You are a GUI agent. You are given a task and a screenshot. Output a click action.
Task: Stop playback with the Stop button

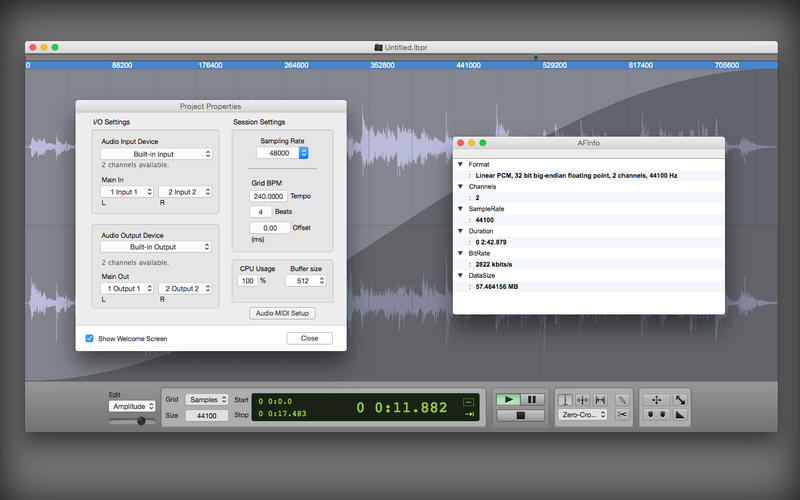(521, 414)
